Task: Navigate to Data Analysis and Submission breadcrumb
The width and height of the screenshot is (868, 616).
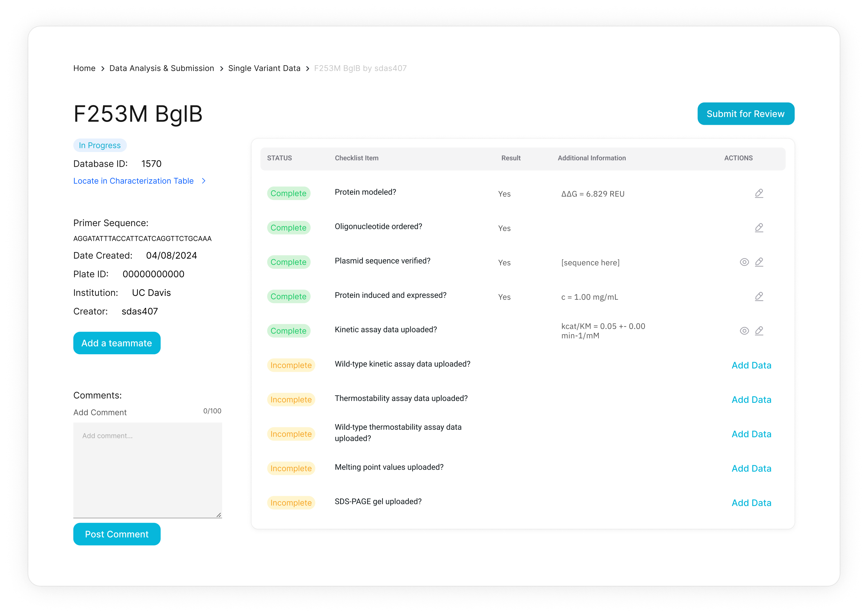Action: [161, 68]
